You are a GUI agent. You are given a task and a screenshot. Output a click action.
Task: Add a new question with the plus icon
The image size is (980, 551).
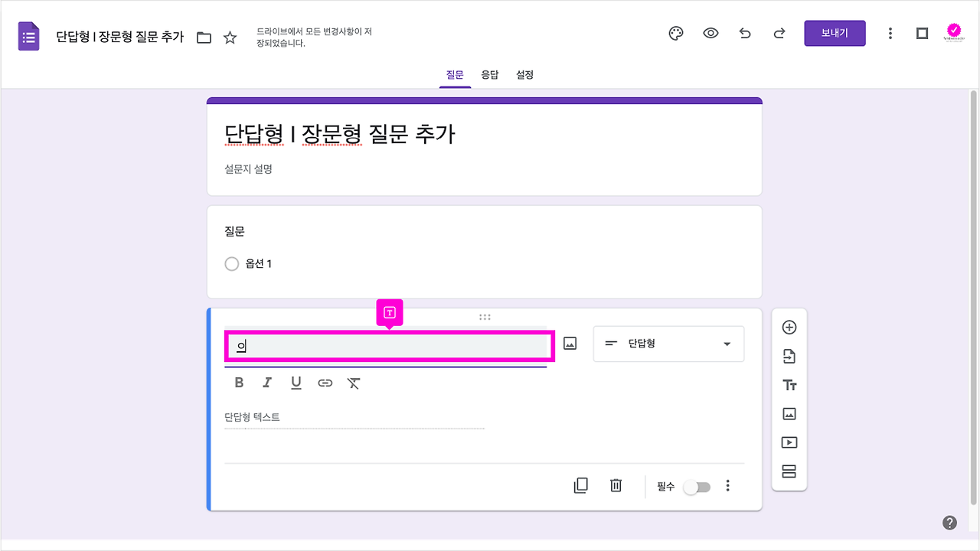click(x=789, y=327)
